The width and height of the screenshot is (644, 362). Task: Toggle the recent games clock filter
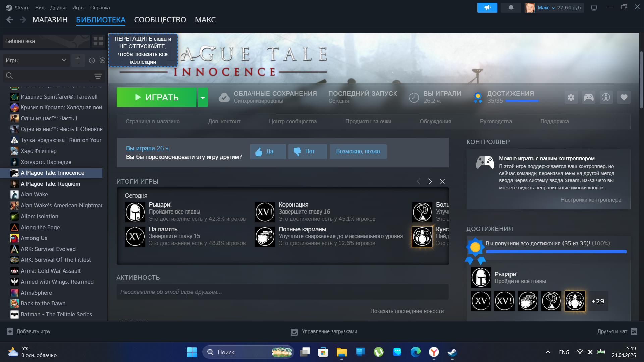click(x=92, y=60)
